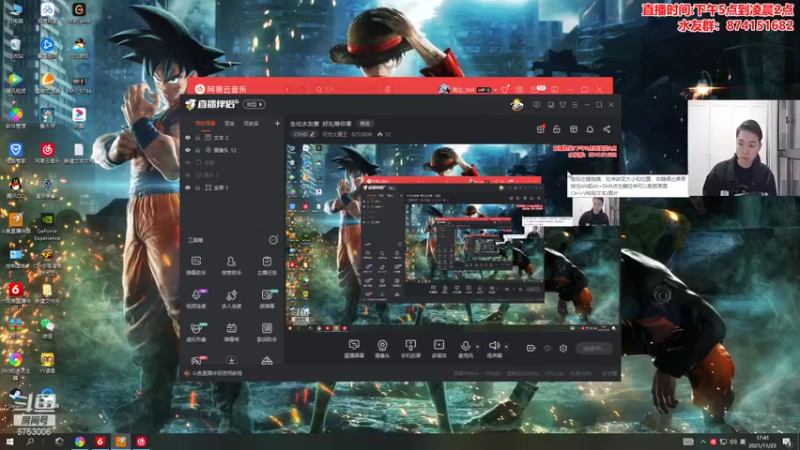800x450 pixels.
Task: Show the hidden fourth source with its eye icon
Action: [x=188, y=175]
